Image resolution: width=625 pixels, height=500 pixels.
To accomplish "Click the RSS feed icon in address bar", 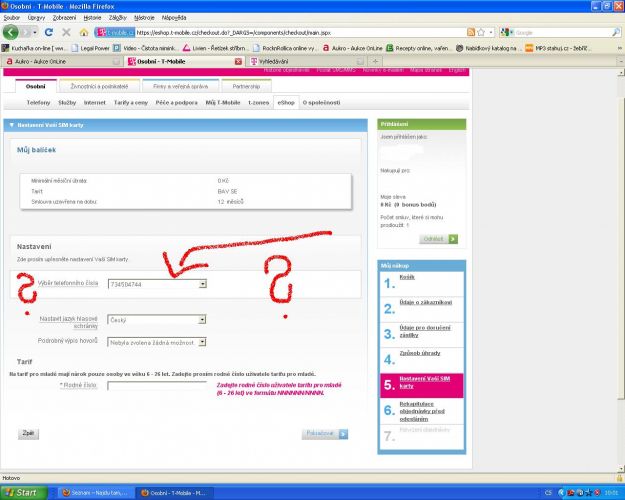I will (x=471, y=32).
